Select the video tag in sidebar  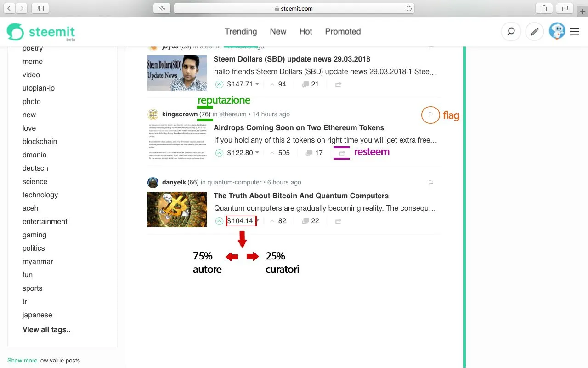point(31,75)
